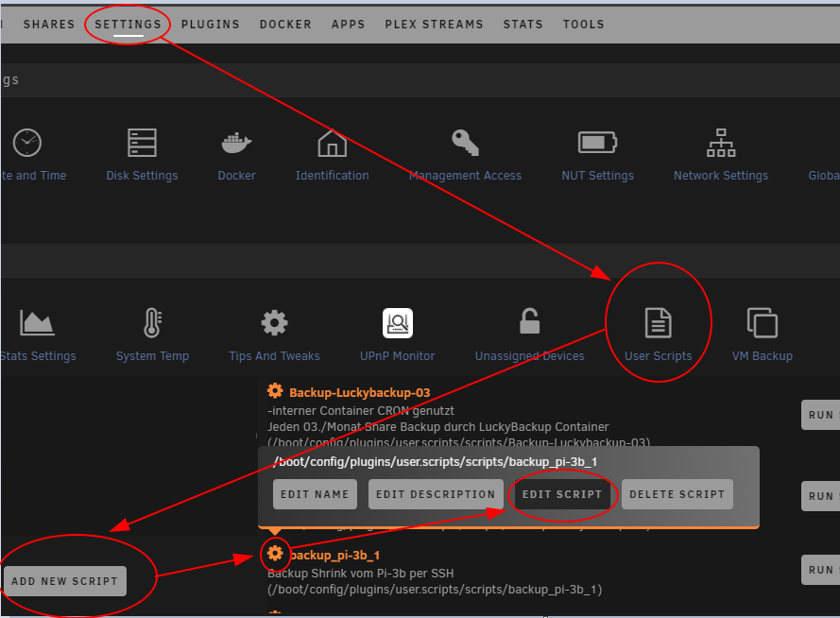The height and width of the screenshot is (618, 840).
Task: Open the Network Settings icon
Action: tap(721, 143)
